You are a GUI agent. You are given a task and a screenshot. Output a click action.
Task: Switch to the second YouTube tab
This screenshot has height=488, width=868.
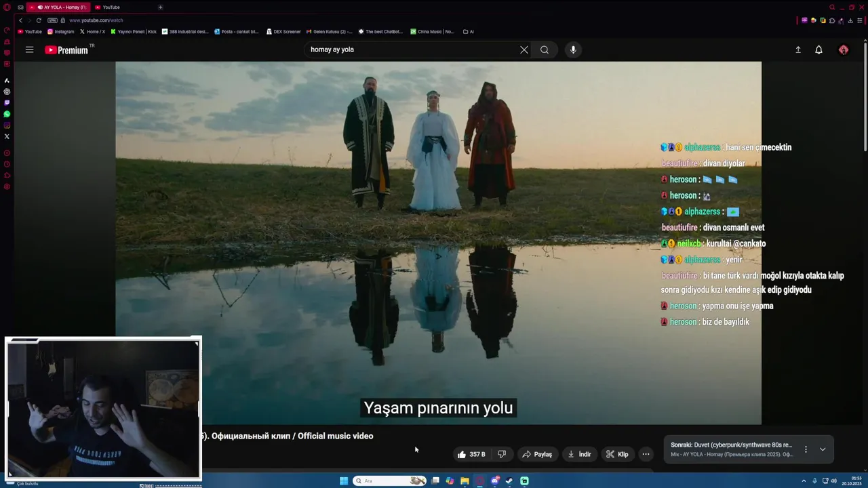[111, 7]
